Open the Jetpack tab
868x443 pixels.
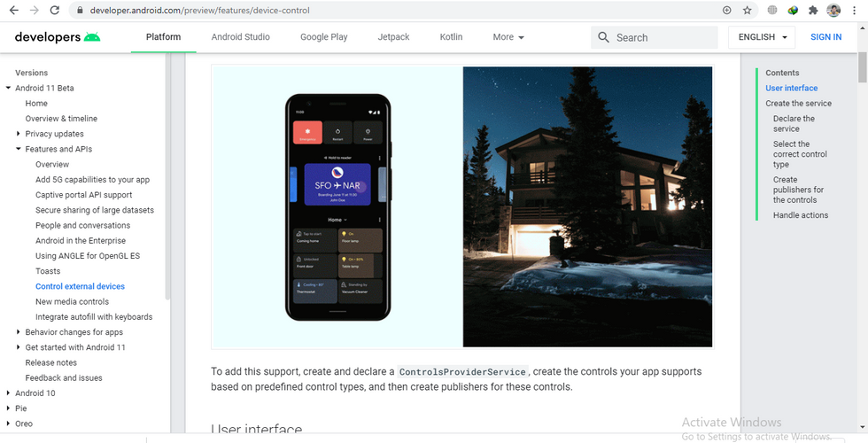[x=393, y=37]
